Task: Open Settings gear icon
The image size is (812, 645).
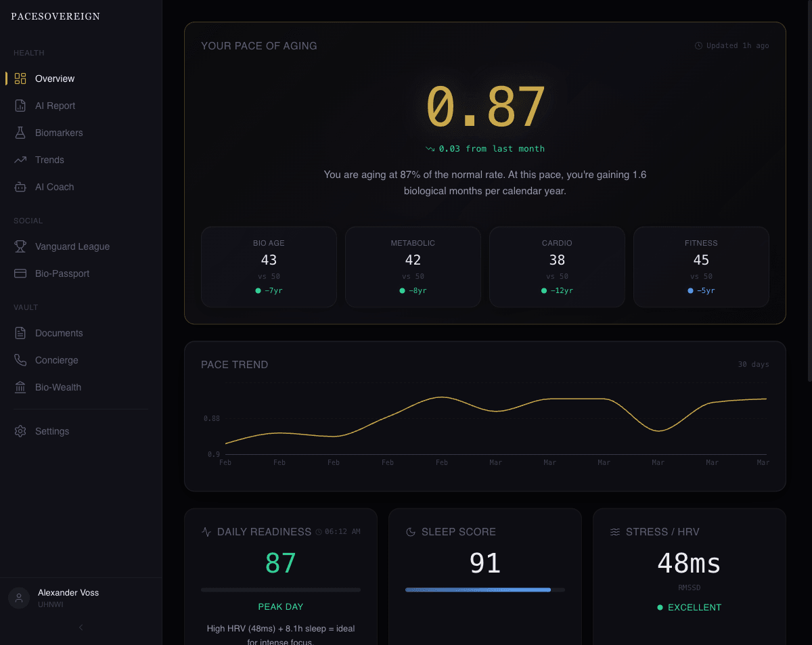Action: coord(20,431)
